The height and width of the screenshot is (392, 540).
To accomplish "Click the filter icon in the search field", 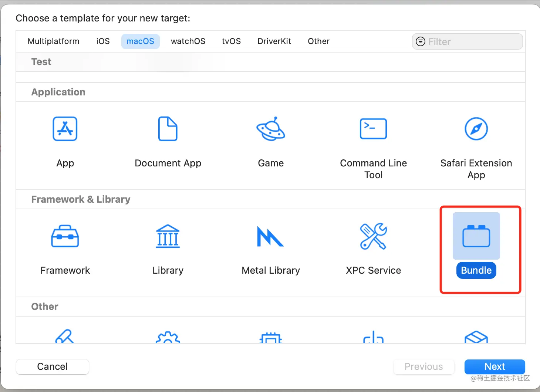I will tap(421, 41).
